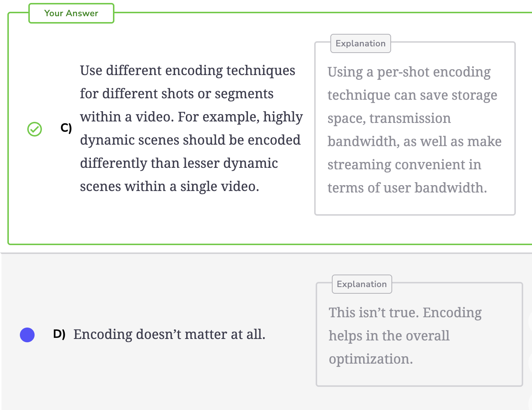Select the answer "Encoding doesn't matter at all."

pyautogui.click(x=169, y=334)
